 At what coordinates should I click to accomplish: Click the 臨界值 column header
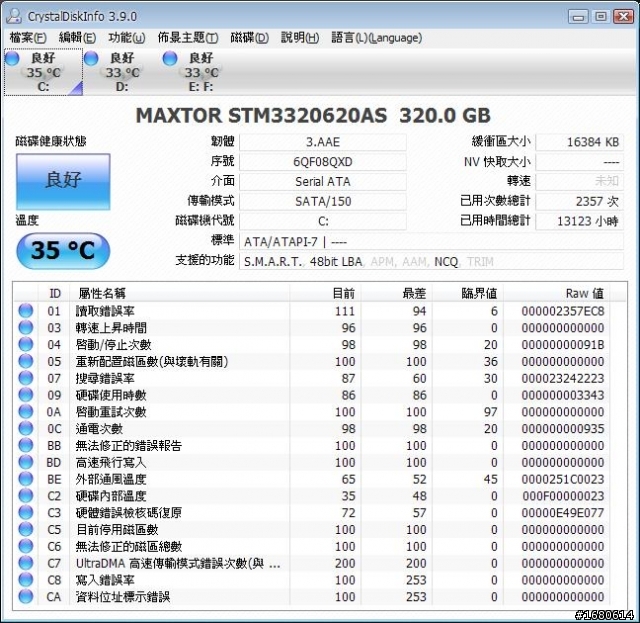468,293
